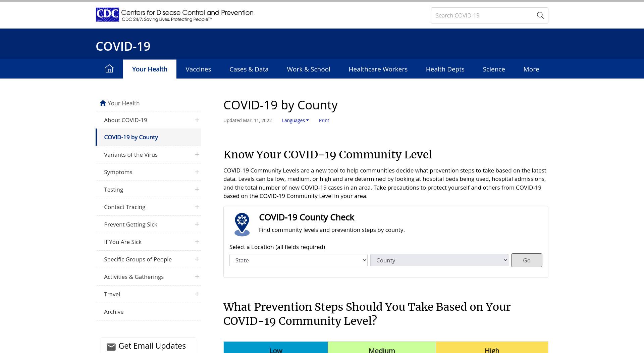
Task: Open the Archive sidebar link
Action: click(x=114, y=312)
